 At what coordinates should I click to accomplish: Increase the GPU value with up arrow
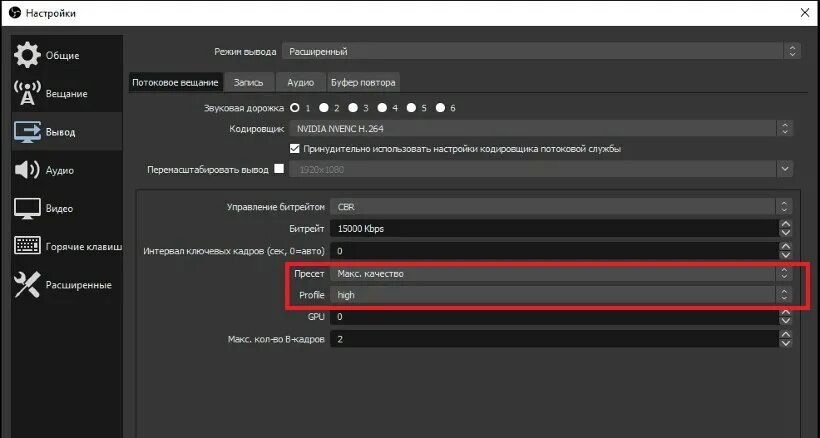[785, 312]
